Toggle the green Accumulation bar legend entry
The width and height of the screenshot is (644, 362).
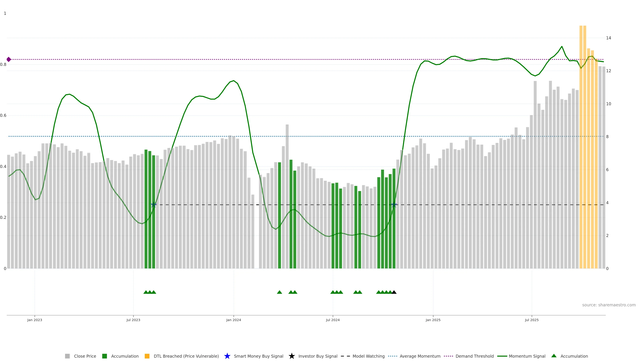click(104, 356)
